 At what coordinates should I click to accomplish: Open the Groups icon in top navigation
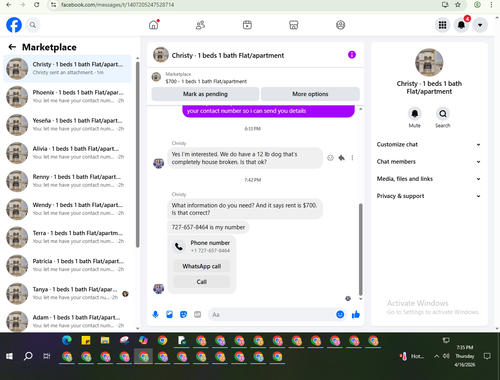point(340,25)
